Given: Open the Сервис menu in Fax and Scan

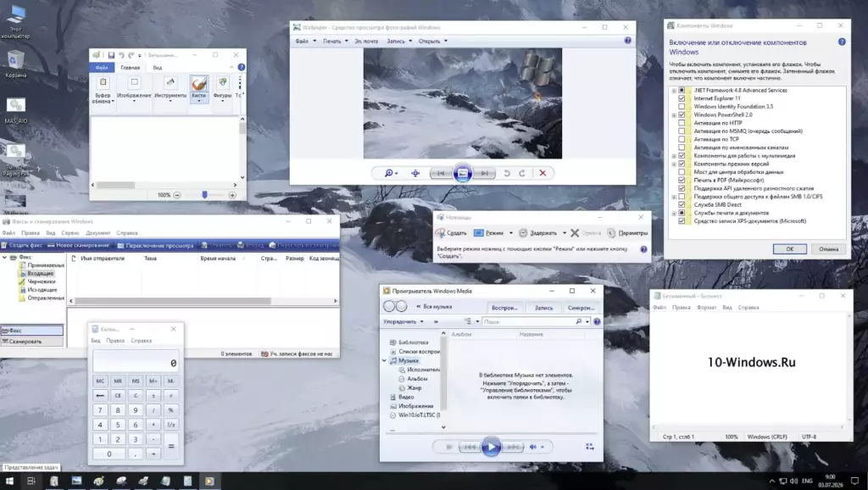Looking at the screenshot, I should 70,233.
